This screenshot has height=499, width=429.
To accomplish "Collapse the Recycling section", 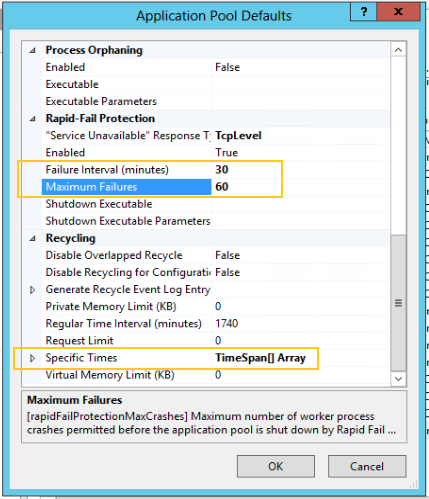I will pyautogui.click(x=32, y=238).
